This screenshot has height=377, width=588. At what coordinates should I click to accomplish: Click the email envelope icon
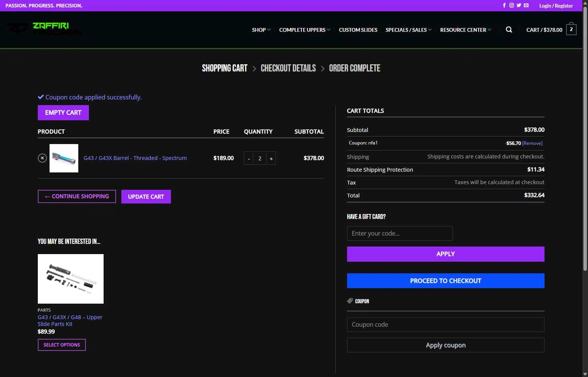click(x=526, y=5)
